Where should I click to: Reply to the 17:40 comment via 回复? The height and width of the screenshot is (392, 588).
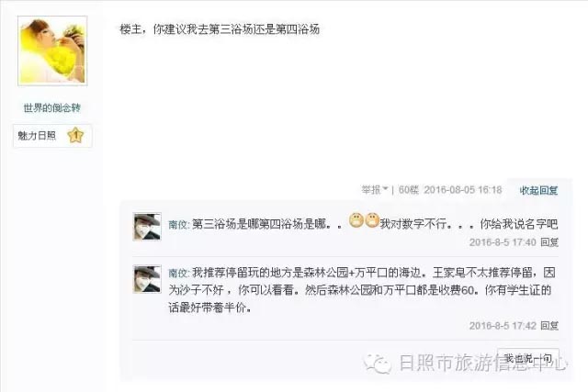(x=549, y=242)
